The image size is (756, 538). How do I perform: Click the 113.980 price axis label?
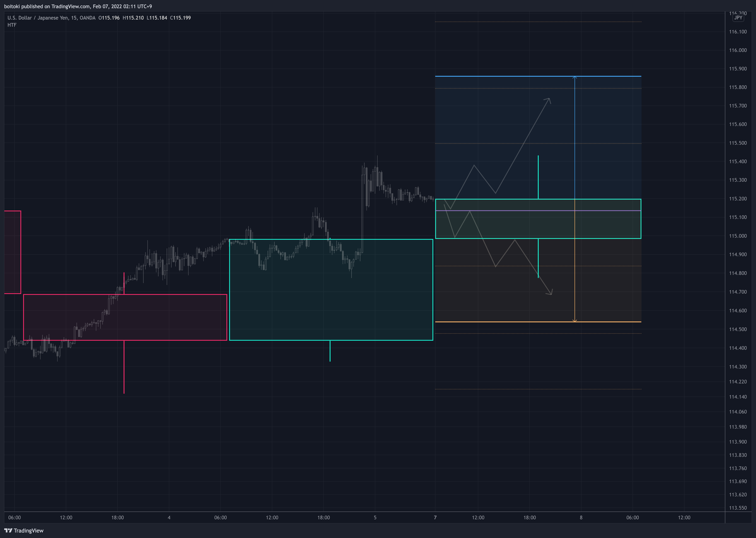tap(738, 427)
